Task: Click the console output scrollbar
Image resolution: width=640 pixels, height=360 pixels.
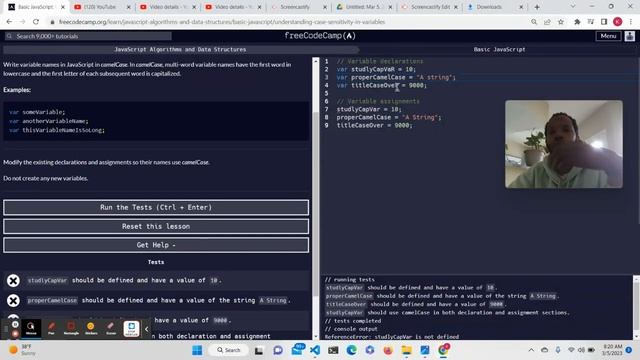Action: 636,307
